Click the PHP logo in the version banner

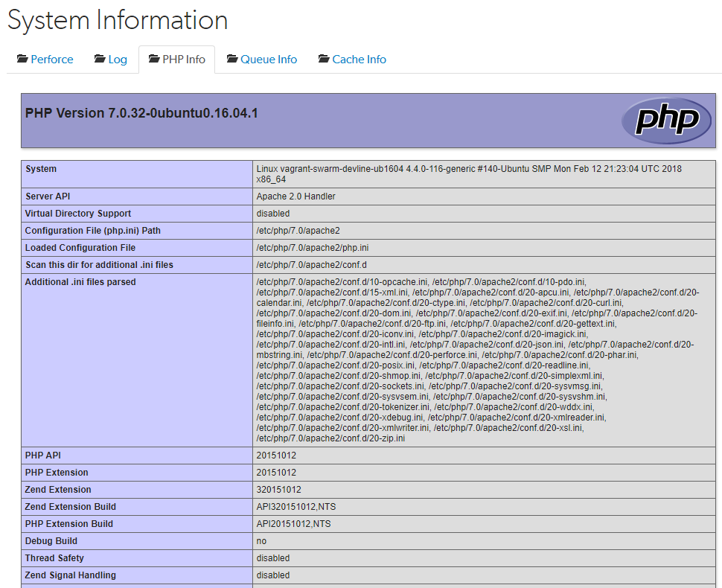pos(665,120)
